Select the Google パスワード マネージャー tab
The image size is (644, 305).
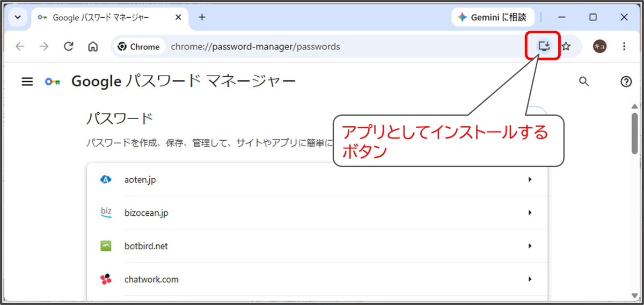click(110, 17)
